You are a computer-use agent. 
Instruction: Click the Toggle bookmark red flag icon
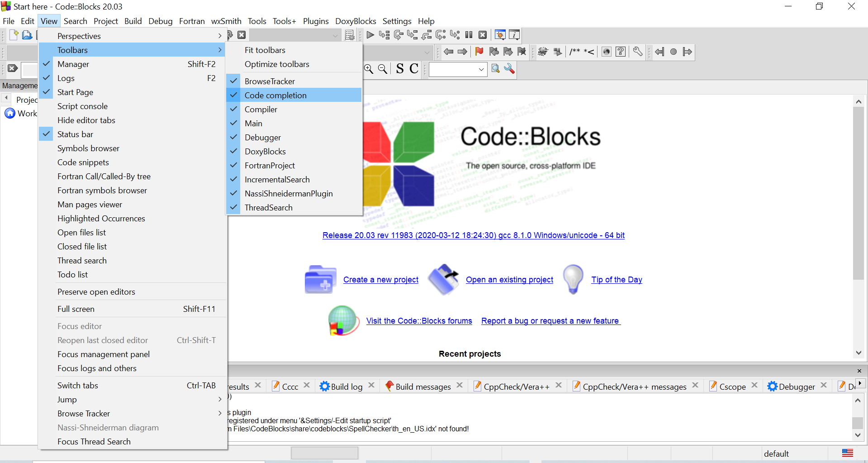pyautogui.click(x=479, y=52)
